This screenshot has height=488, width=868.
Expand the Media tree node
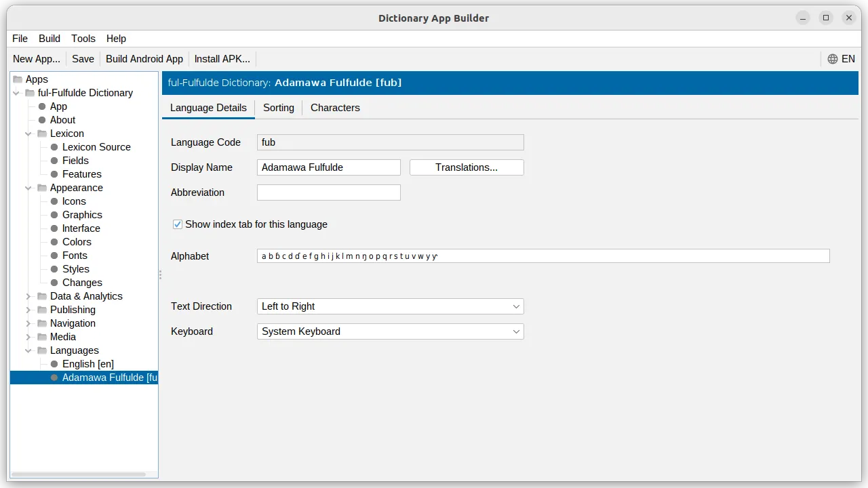28,337
